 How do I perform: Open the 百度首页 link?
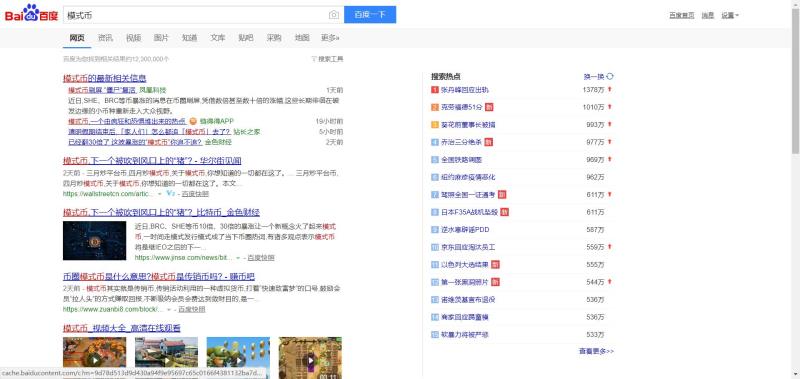682,15
